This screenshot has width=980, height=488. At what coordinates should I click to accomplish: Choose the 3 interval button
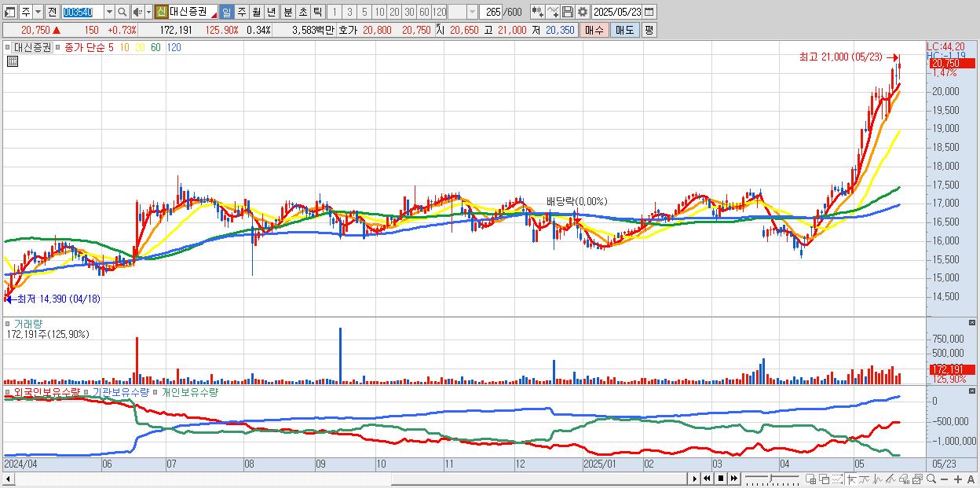349,12
